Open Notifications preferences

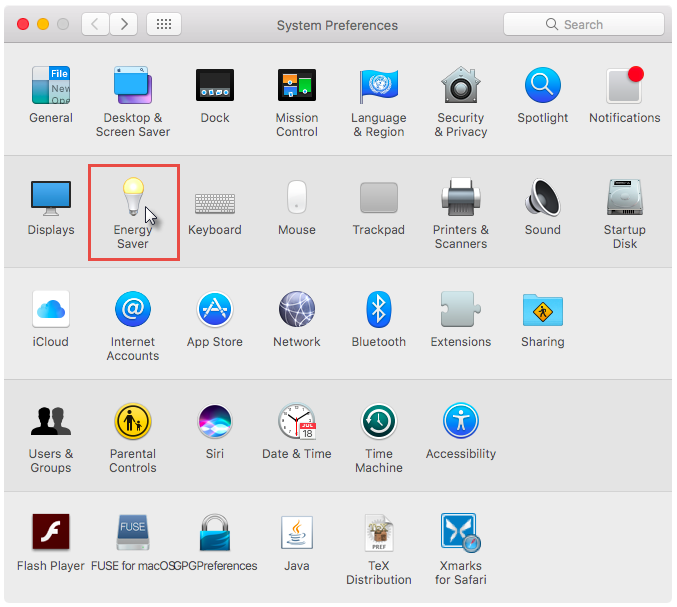[x=624, y=86]
